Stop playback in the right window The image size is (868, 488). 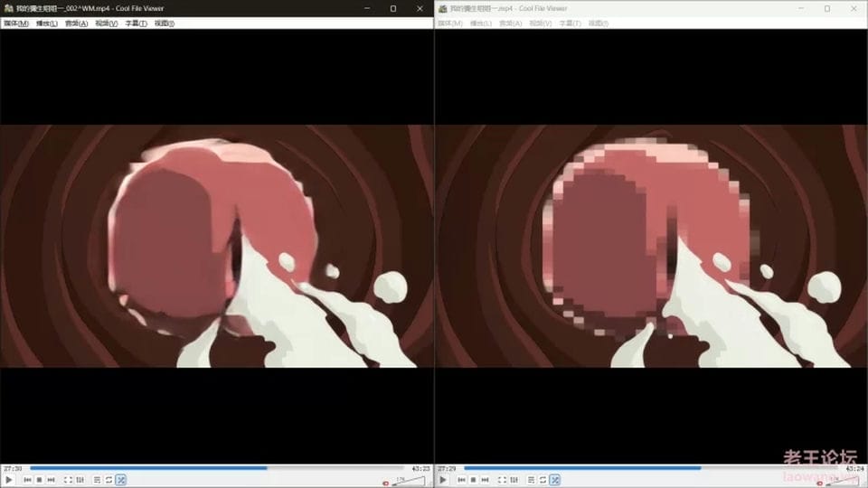pyautogui.click(x=473, y=480)
